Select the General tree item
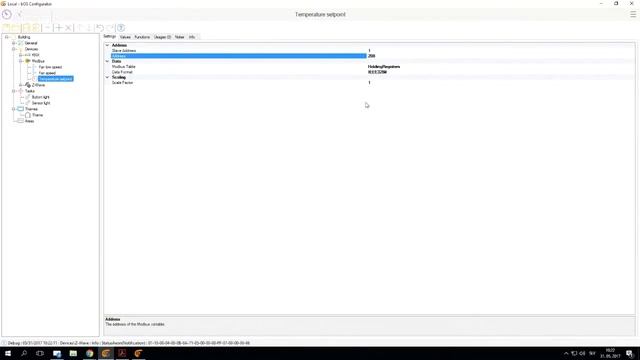The height and width of the screenshot is (360, 640). tap(31, 43)
